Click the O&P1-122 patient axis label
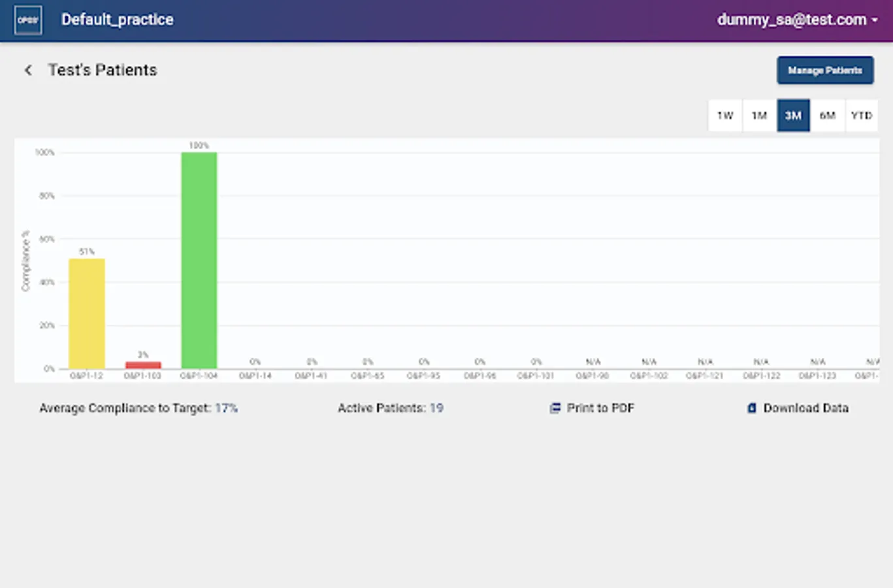 tap(761, 376)
